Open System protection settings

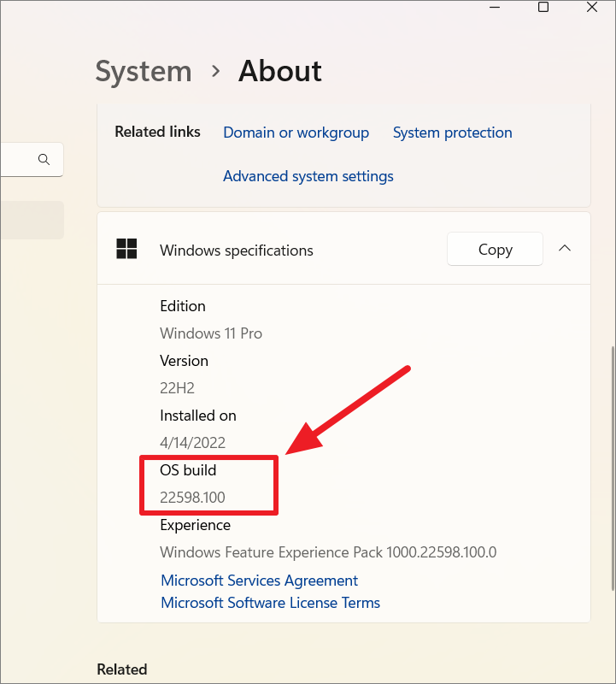452,133
